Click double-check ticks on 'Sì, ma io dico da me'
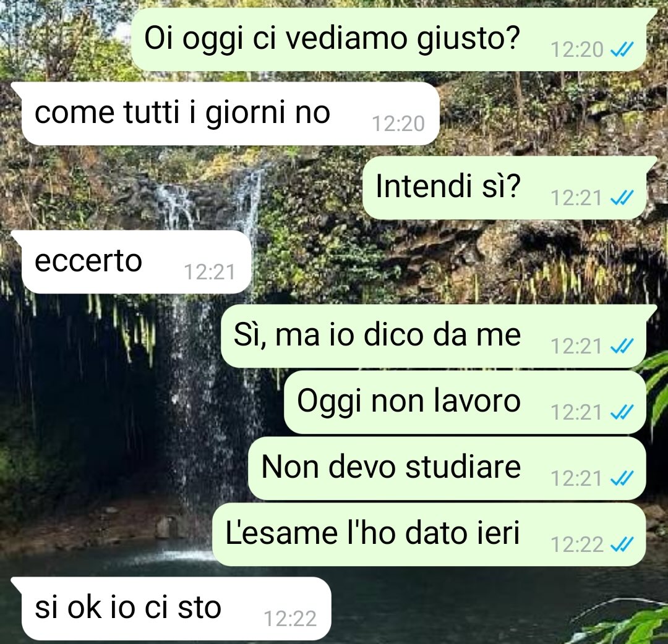This screenshot has width=668, height=644. coord(622,346)
